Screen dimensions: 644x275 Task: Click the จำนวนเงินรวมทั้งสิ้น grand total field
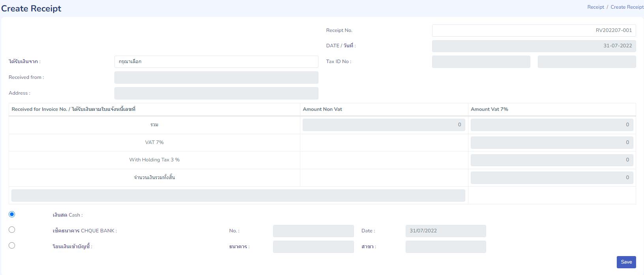coord(552,178)
